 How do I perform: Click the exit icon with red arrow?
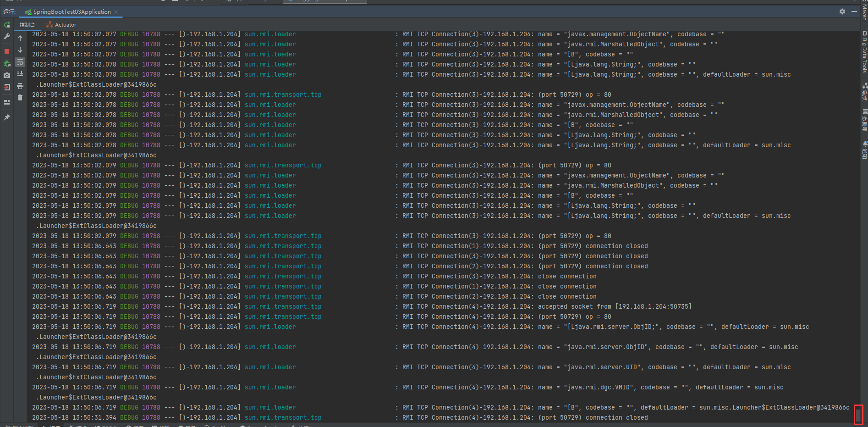tap(7, 87)
